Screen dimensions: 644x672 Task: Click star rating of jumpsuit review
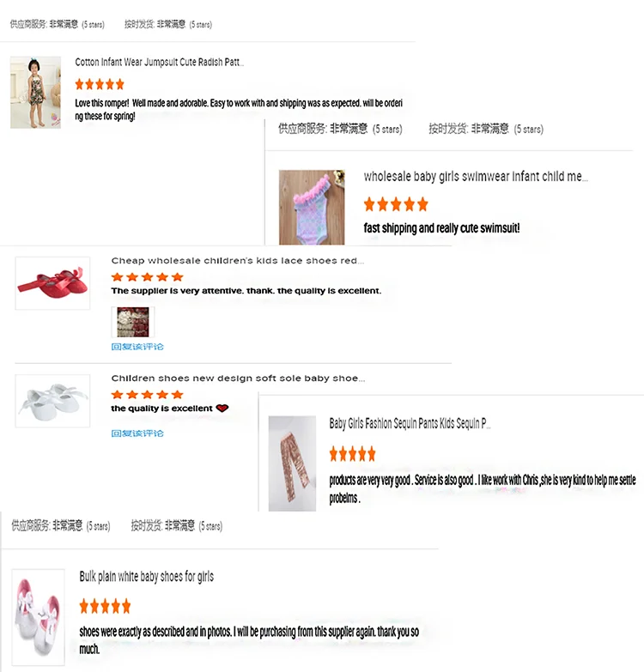click(x=100, y=84)
